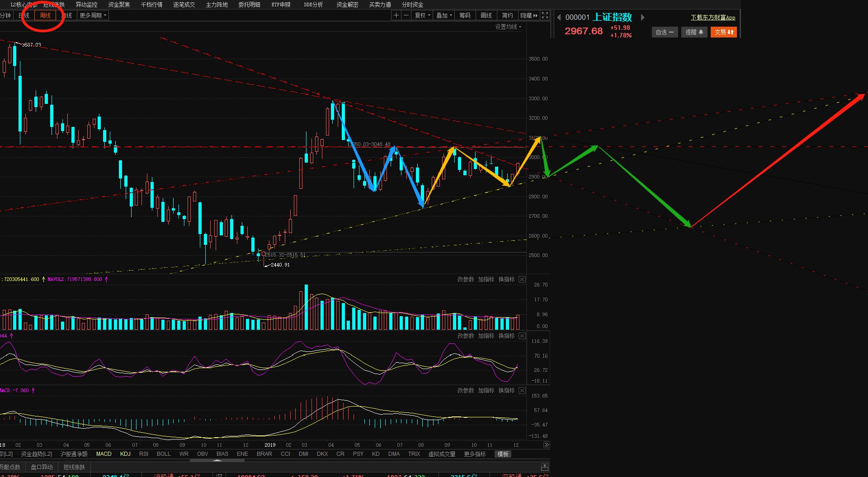Click the orange 交易 trade button
The height and width of the screenshot is (477, 868).
tap(724, 32)
